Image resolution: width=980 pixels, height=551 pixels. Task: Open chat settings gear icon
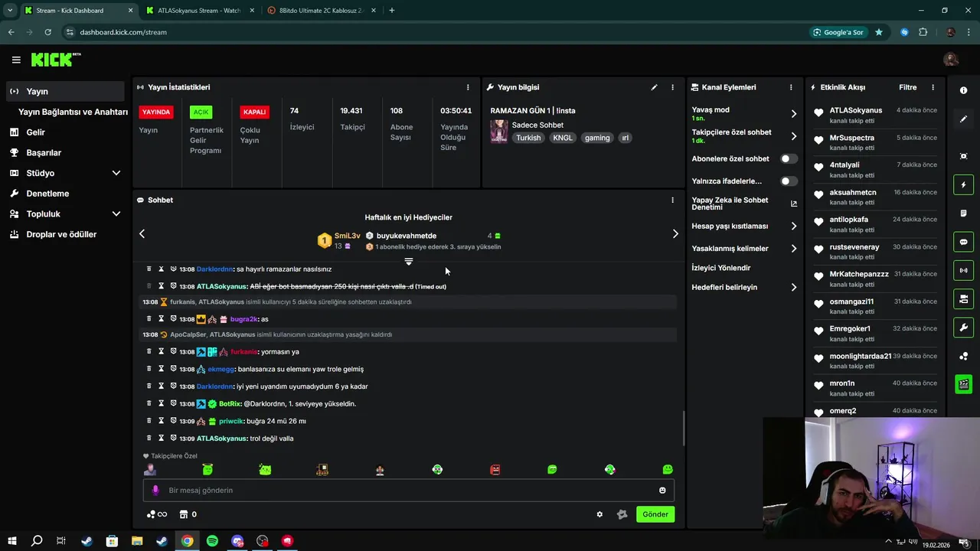(x=599, y=514)
